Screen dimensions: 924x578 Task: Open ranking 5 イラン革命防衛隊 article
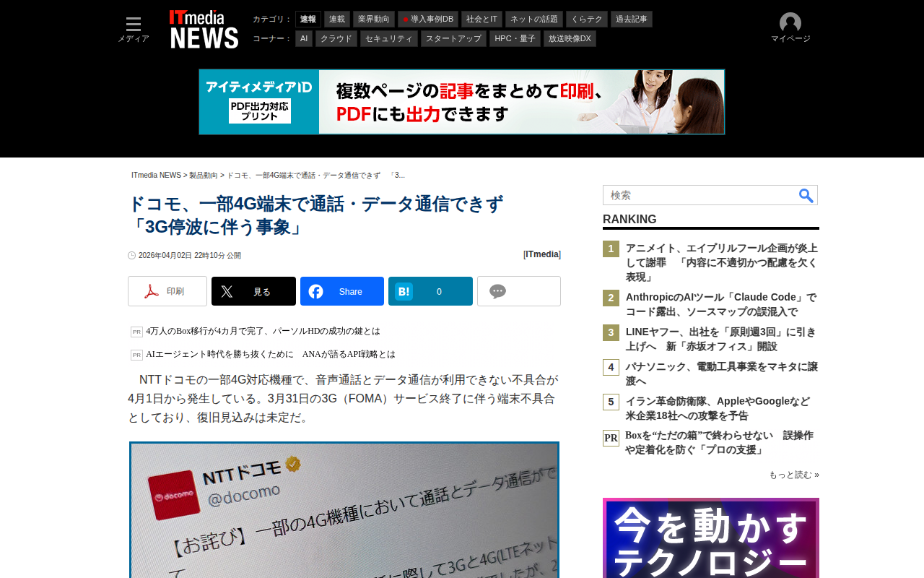718,409
